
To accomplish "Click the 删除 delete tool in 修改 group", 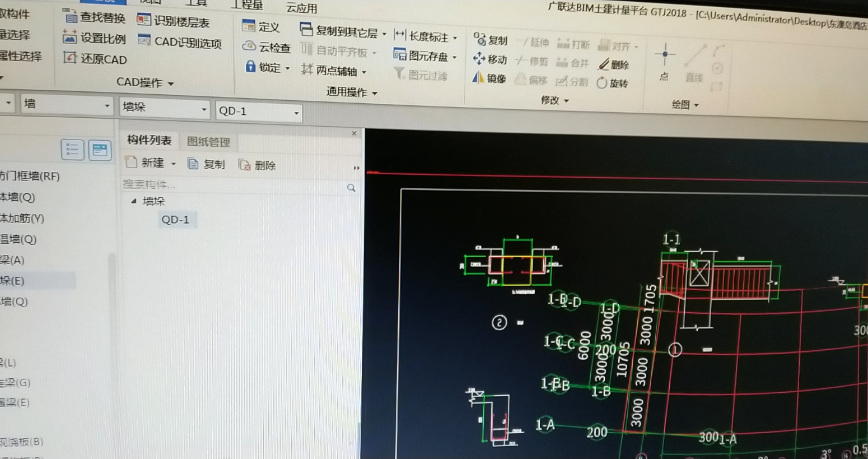I will coord(614,65).
